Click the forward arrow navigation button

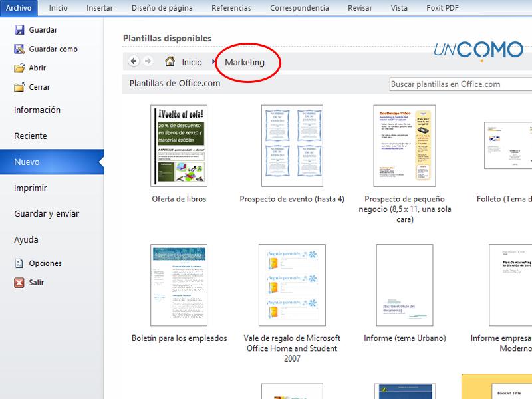tap(148, 61)
